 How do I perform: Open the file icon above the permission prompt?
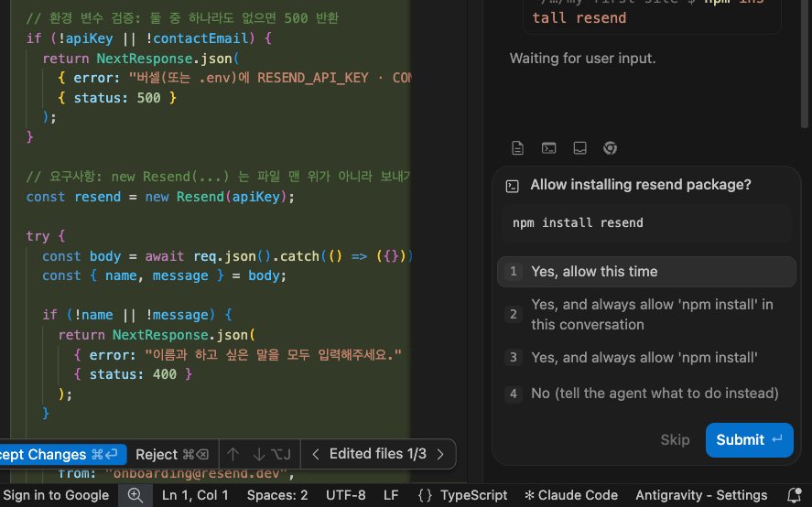[x=517, y=148]
